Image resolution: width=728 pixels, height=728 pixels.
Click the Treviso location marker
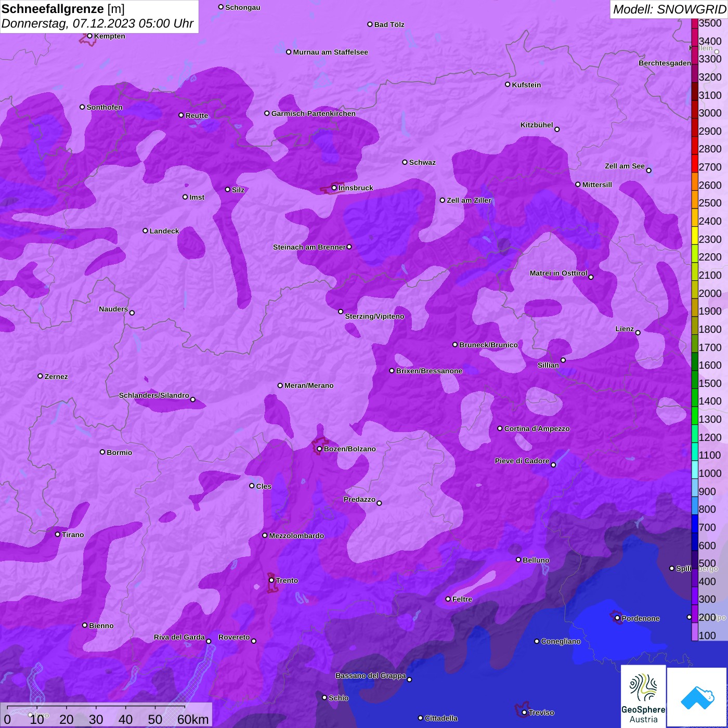click(x=524, y=712)
